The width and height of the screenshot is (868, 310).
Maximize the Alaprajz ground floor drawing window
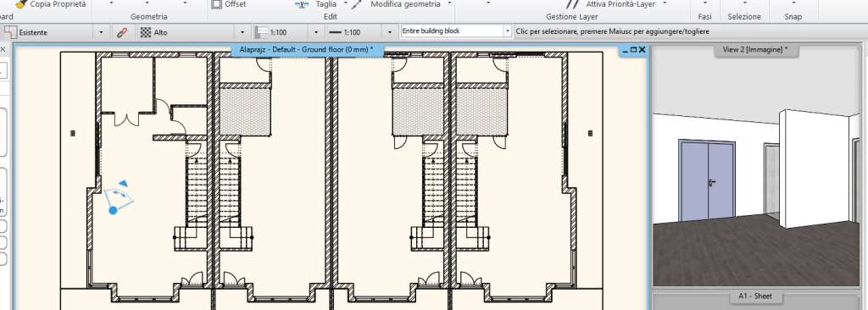[x=634, y=50]
